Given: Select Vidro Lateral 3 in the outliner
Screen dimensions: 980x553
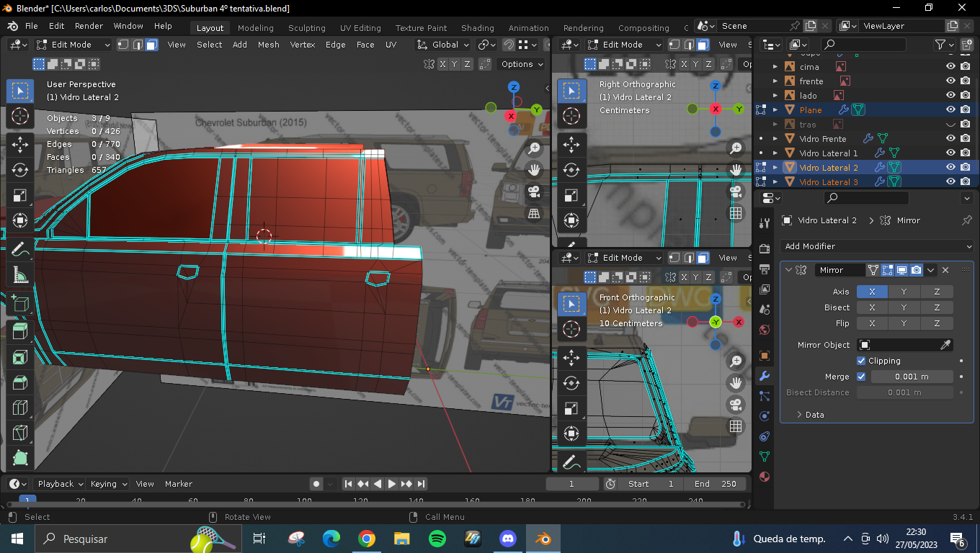Looking at the screenshot, I should 828,182.
